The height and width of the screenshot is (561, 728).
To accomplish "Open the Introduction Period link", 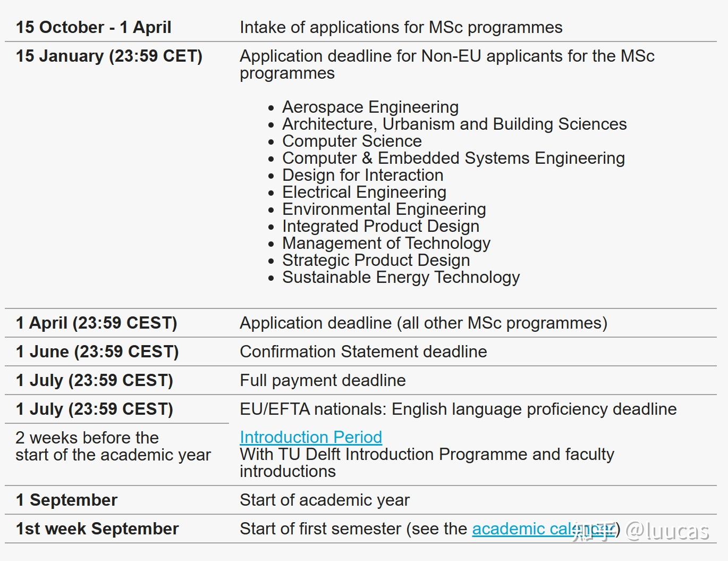I will tap(310, 437).
